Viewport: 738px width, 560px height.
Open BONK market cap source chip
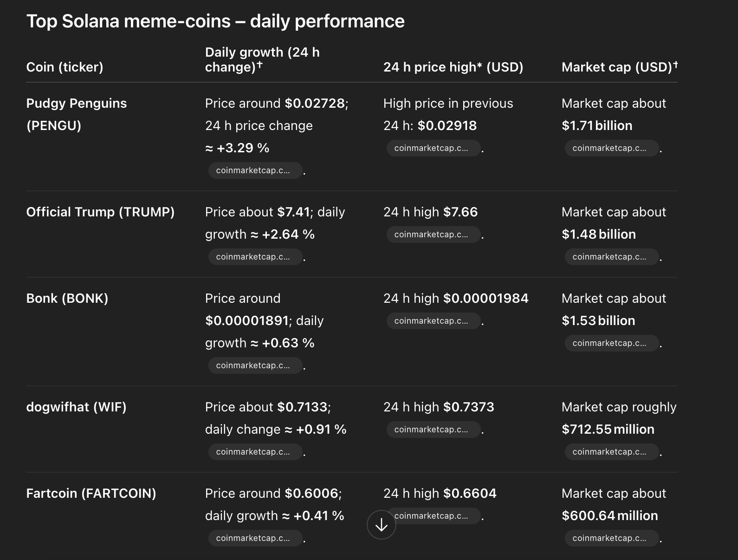point(611,343)
